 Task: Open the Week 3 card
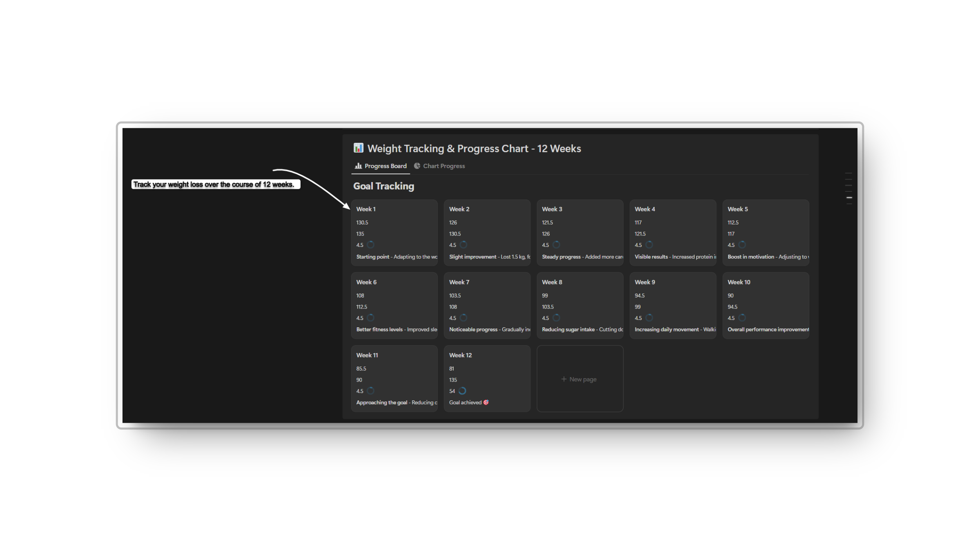[580, 233]
